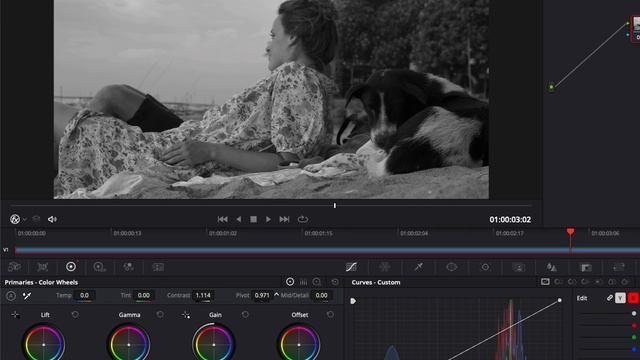
Task: Click the Temp value field
Action: (x=84, y=295)
